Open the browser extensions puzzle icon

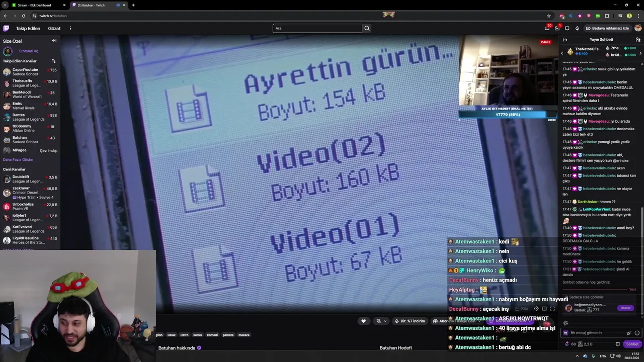(x=607, y=16)
